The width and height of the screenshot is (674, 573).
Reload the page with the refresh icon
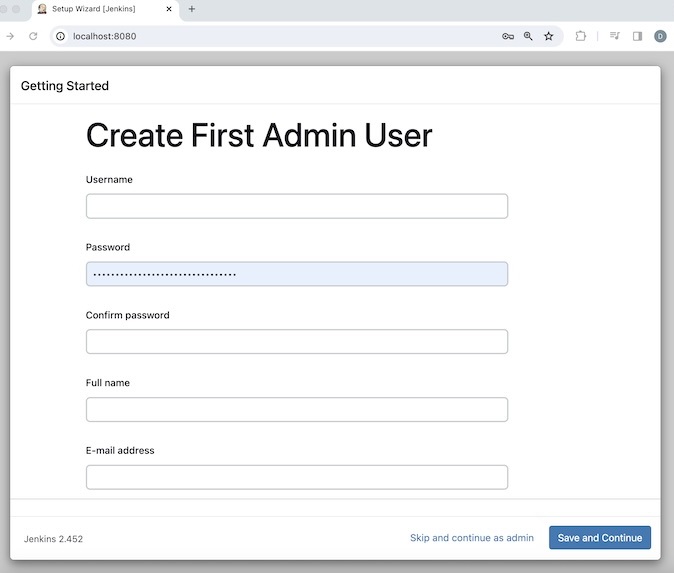pos(33,36)
